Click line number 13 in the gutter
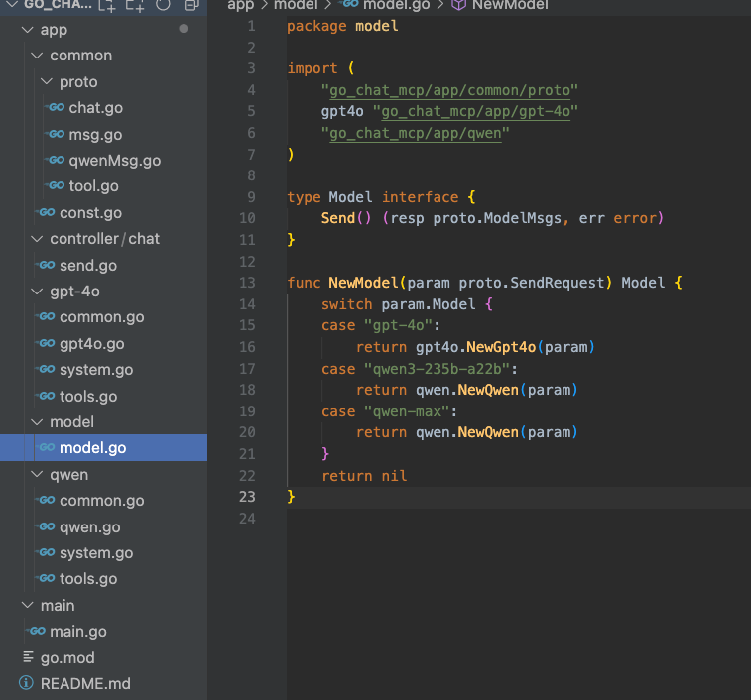This screenshot has width=751, height=700. (x=248, y=283)
